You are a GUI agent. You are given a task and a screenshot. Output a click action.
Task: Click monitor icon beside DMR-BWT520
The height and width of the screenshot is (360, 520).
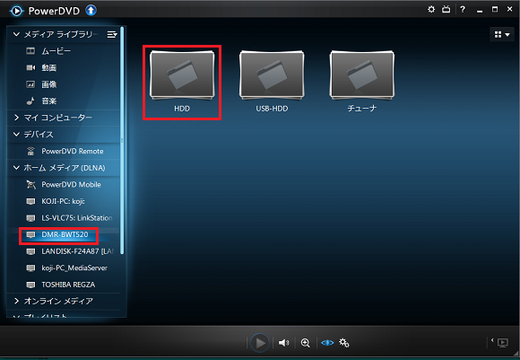(31, 235)
